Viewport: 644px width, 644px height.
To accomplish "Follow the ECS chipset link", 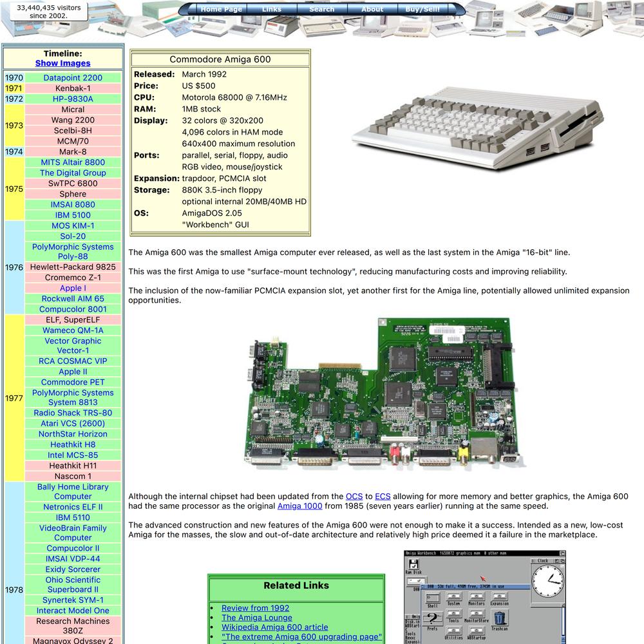I will point(383,497).
